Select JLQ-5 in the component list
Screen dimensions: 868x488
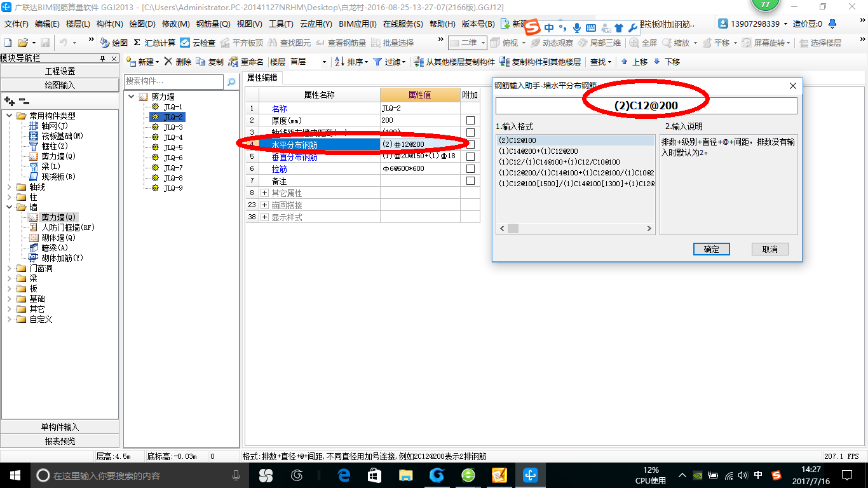point(173,147)
